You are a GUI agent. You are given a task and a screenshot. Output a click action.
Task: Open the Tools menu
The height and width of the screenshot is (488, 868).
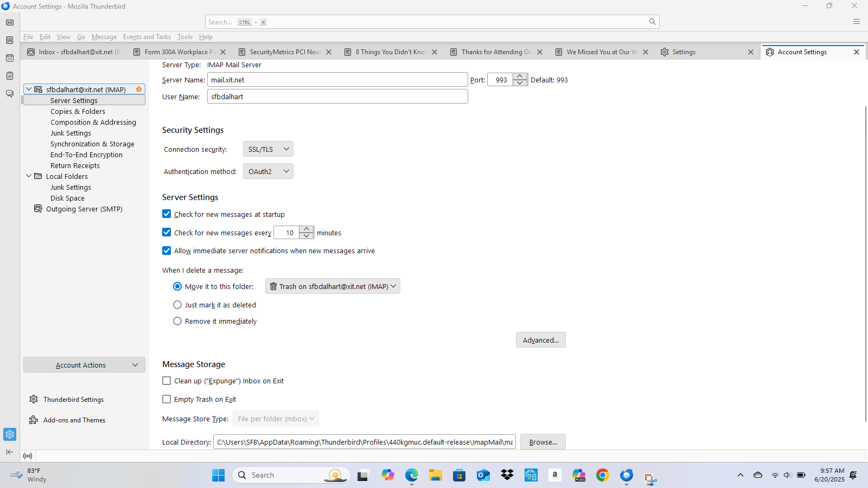(x=185, y=37)
